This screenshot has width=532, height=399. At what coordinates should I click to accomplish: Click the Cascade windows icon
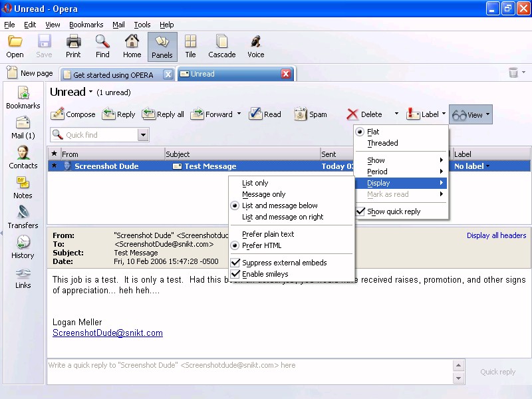click(x=221, y=47)
